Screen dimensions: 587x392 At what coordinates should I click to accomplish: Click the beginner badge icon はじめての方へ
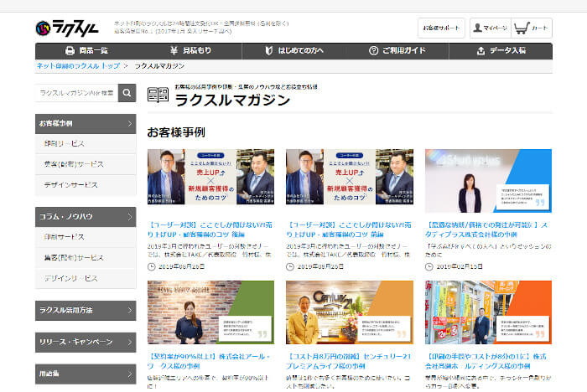click(269, 50)
